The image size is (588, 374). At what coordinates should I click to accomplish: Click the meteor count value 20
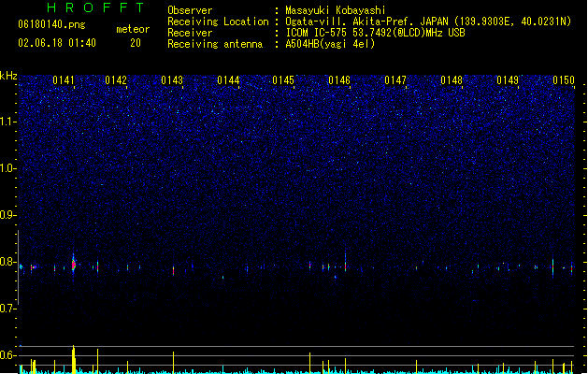tap(136, 43)
